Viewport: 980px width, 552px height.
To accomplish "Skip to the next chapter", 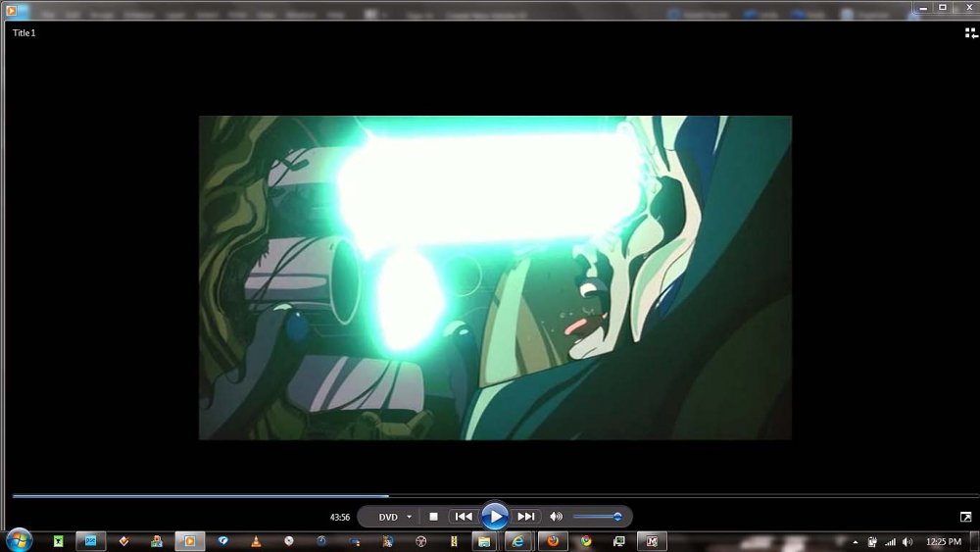I will pos(526,517).
